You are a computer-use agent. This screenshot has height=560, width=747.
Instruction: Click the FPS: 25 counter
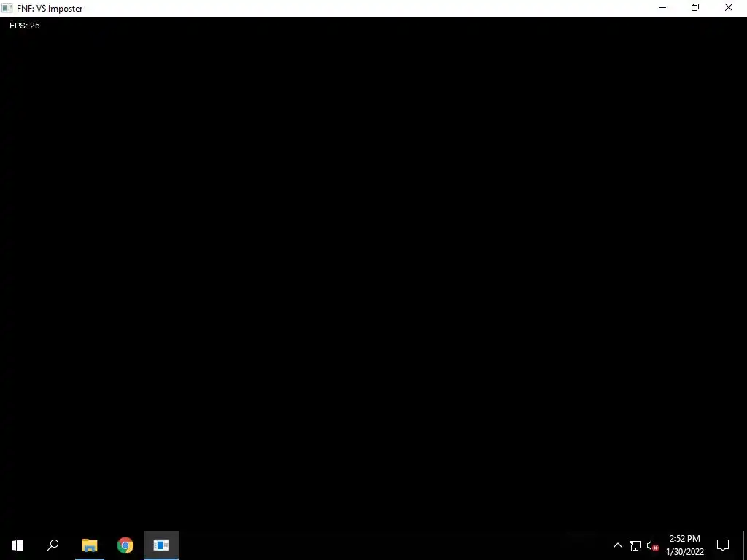pyautogui.click(x=25, y=26)
